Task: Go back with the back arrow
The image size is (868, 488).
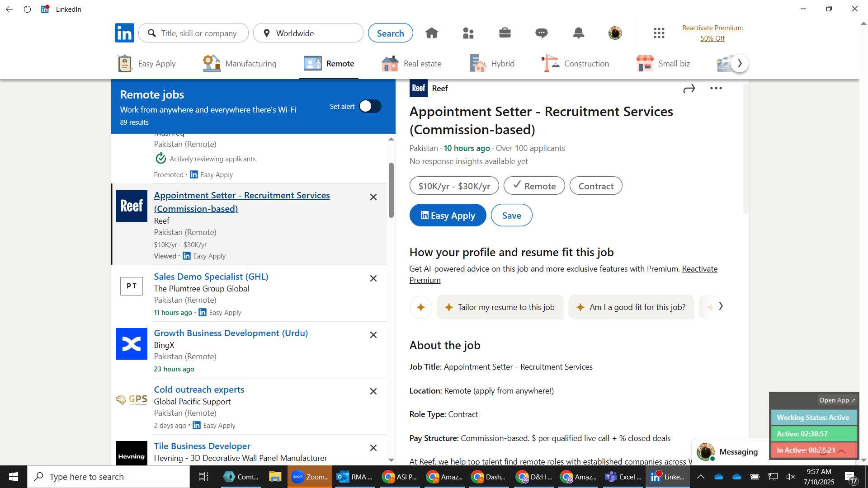Action: (x=9, y=9)
